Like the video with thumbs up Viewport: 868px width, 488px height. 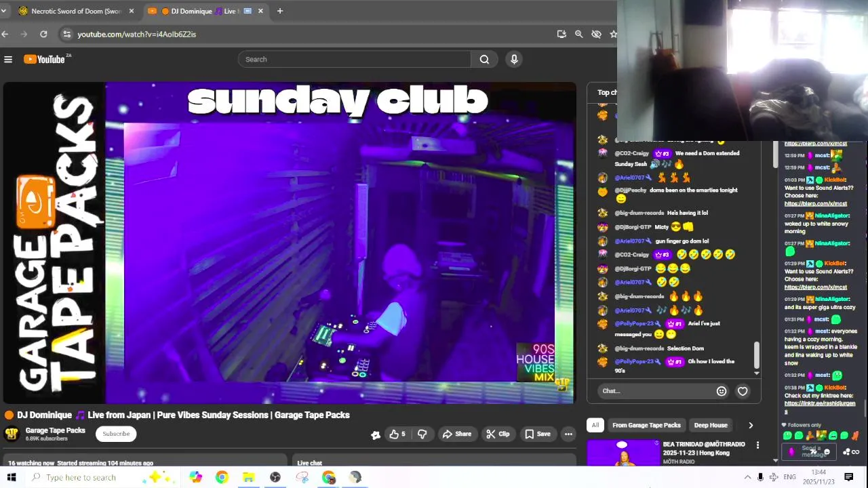coord(397,434)
